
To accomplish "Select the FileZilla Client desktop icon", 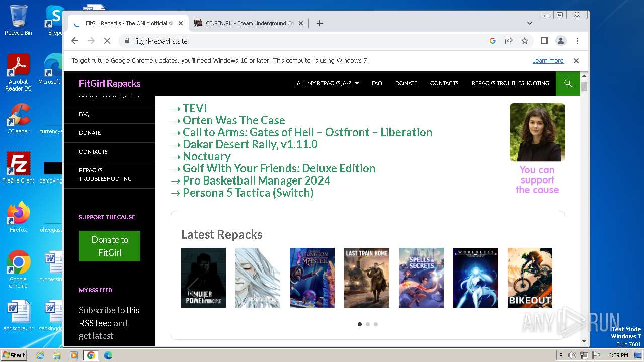I will pos(18,168).
